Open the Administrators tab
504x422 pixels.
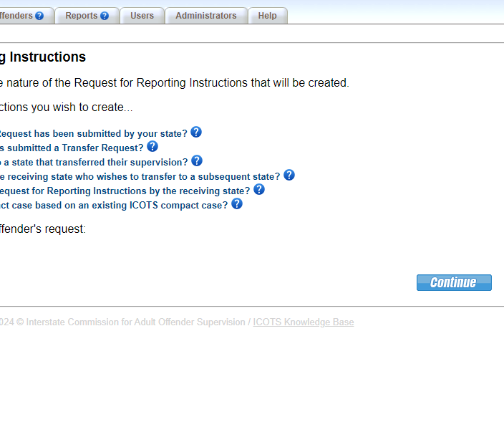pyautogui.click(x=206, y=16)
